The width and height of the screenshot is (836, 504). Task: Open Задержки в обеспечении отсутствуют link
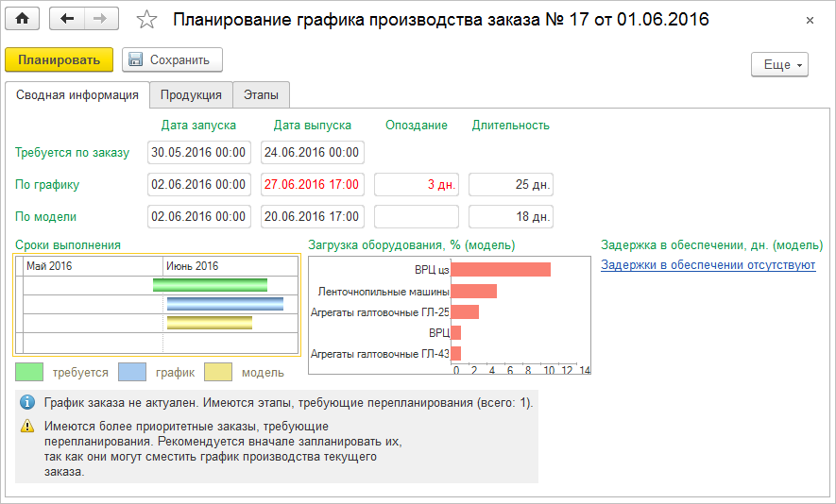point(708,265)
